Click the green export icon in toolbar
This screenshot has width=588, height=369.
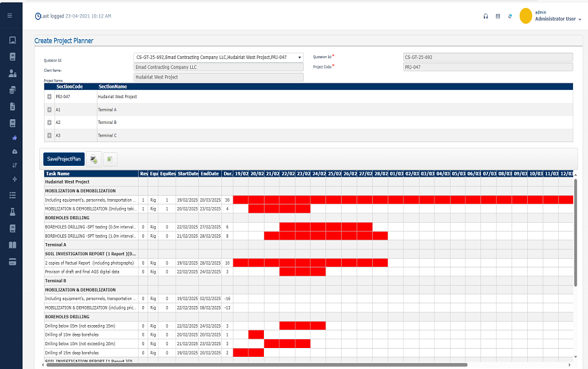[x=110, y=159]
